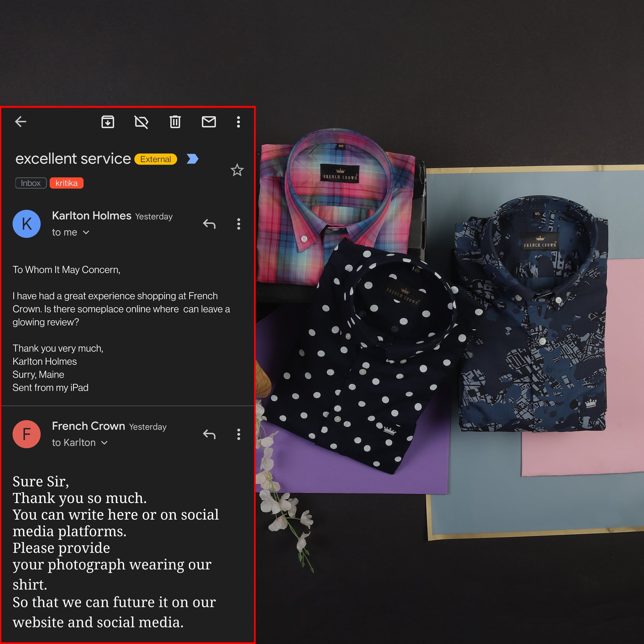Open French Crown sender name

[88, 426]
